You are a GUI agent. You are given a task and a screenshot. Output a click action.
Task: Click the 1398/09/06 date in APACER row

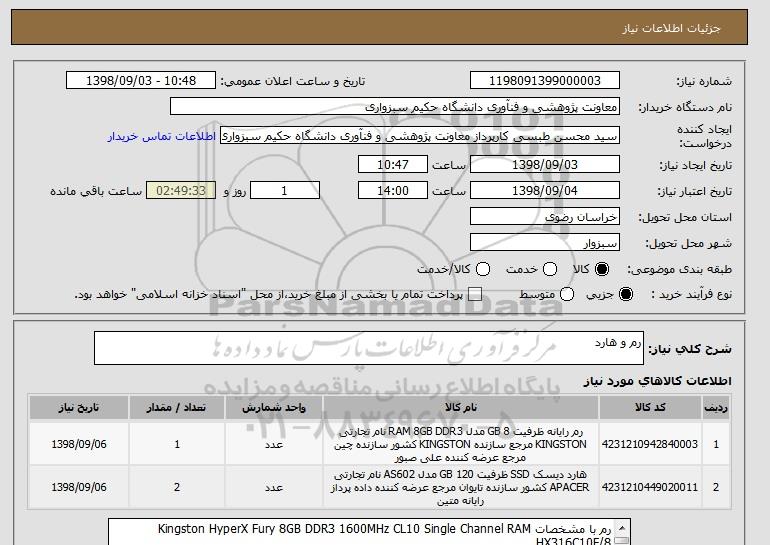tap(79, 487)
